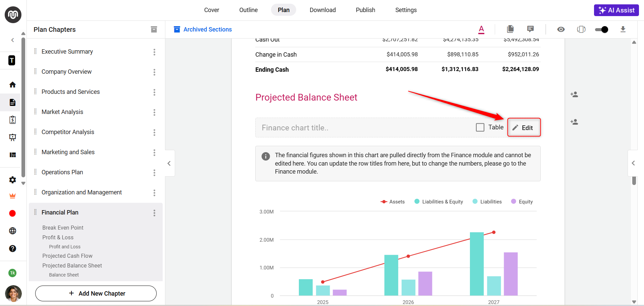Open the Executive Summary chapter

pos(67,52)
